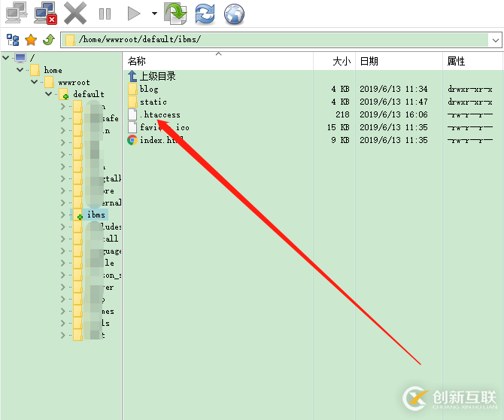Screen dimensions: 504x420
Task: Collapse the root / tree node
Action: (6, 57)
